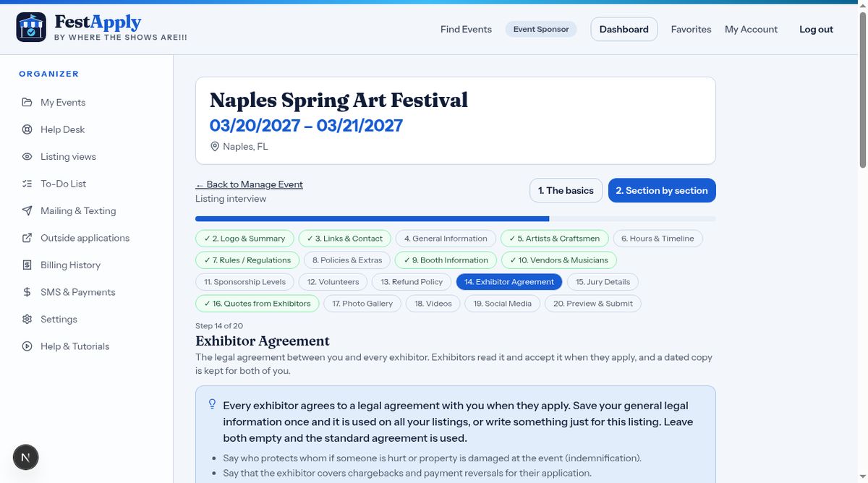Open the Outside applications external-link icon
Viewport: 868px width, 483px height.
pos(27,238)
